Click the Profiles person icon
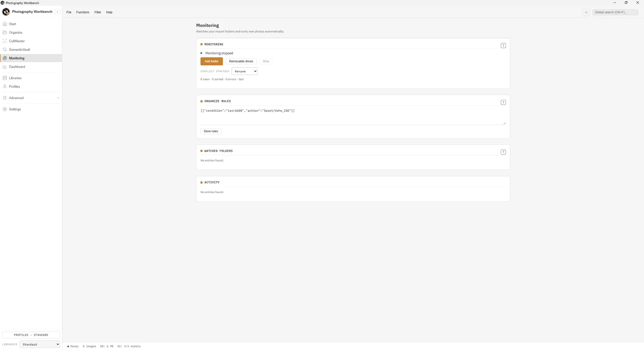Screen dimensions: 644x350 (5, 86)
